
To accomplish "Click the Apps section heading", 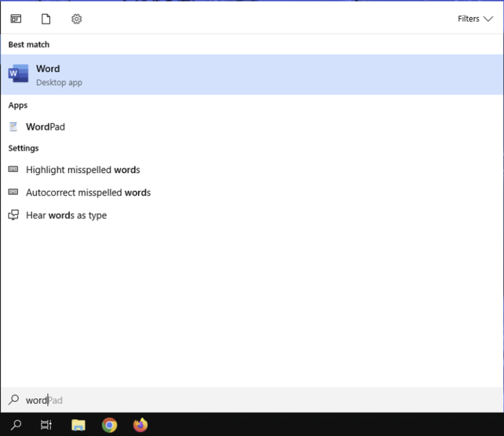I will point(18,106).
